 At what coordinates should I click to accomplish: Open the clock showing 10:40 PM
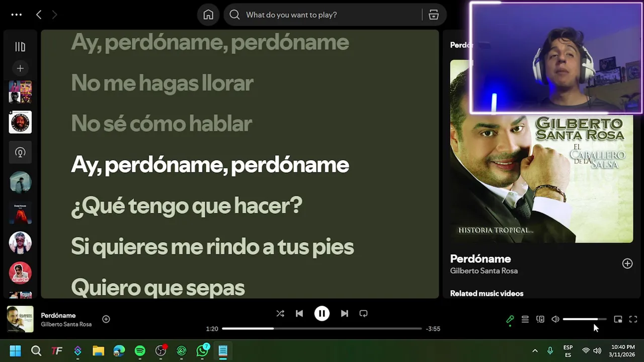pyautogui.click(x=623, y=351)
